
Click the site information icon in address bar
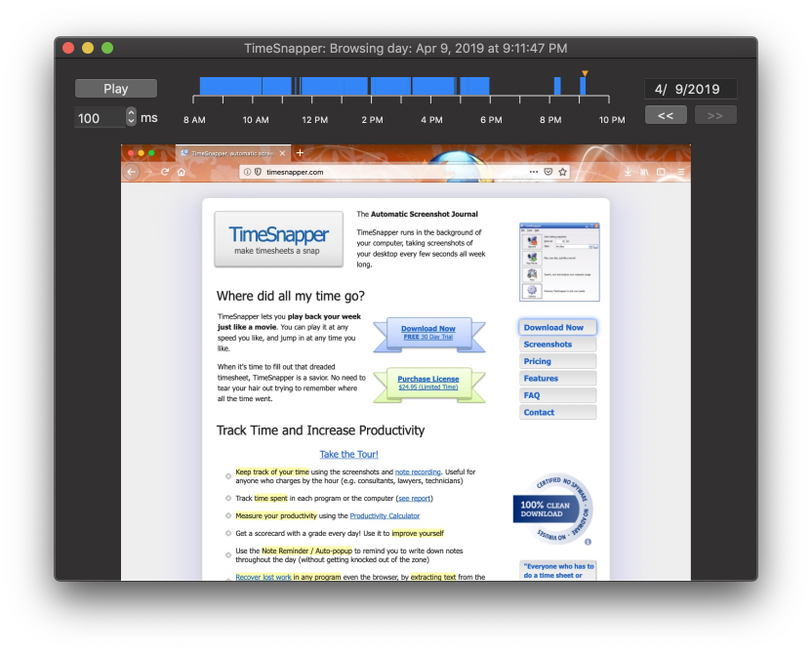pyautogui.click(x=247, y=171)
